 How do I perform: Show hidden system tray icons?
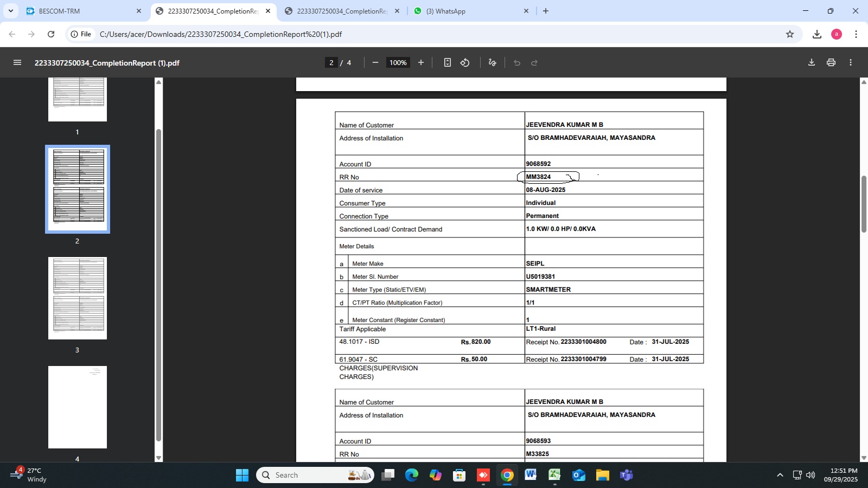[x=780, y=475]
